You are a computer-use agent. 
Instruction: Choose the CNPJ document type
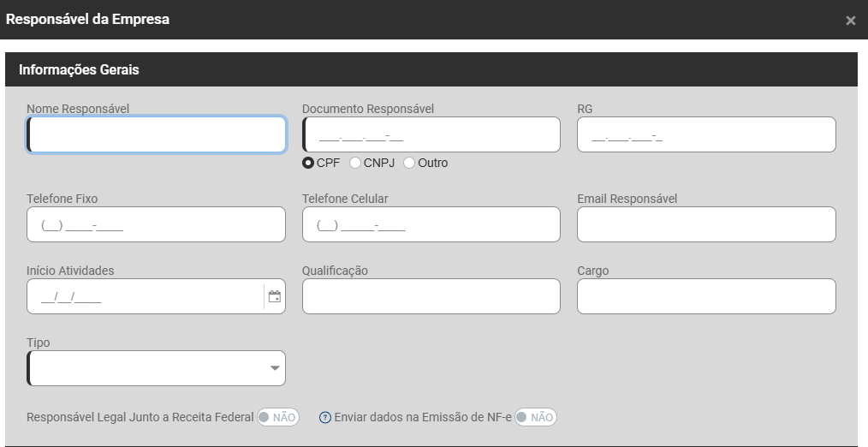click(355, 163)
